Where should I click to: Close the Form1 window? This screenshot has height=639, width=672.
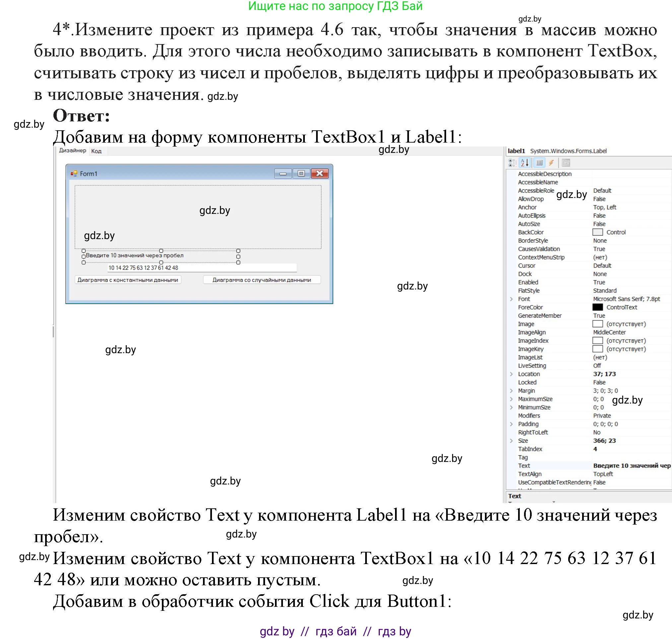click(x=320, y=174)
